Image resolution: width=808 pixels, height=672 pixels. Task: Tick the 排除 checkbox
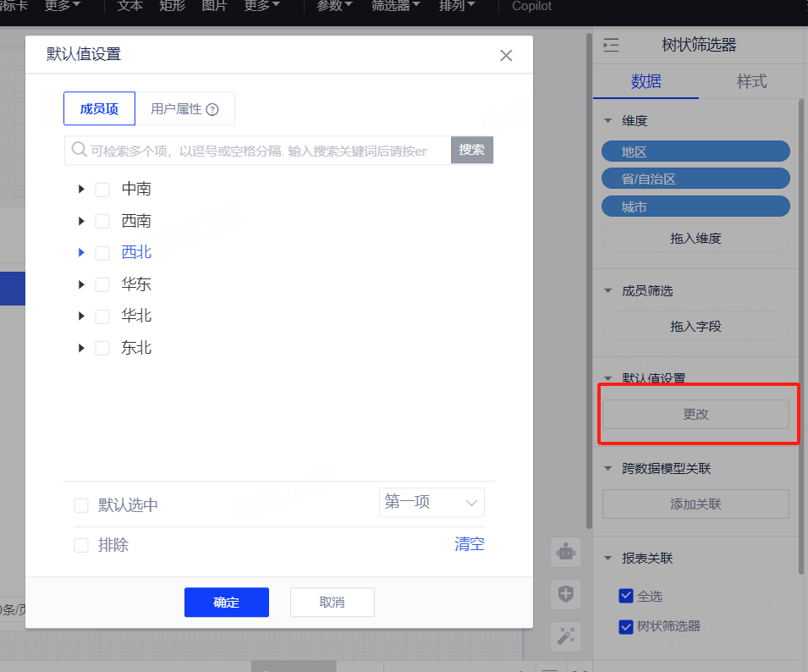point(81,545)
